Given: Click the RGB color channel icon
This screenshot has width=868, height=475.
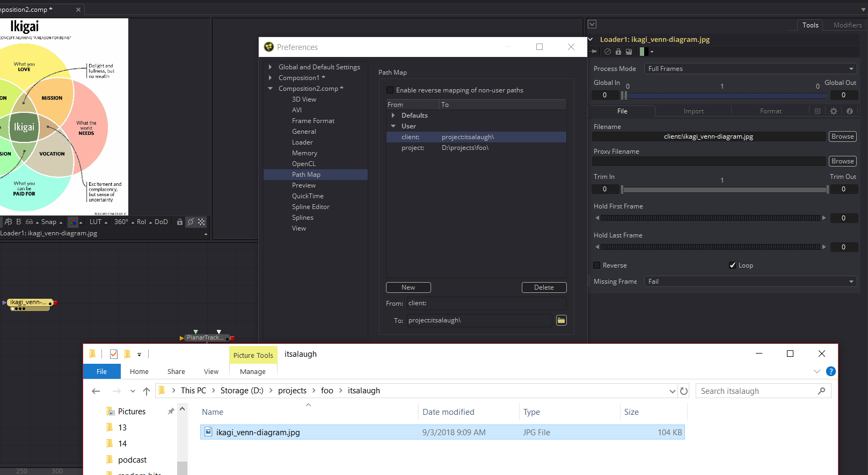Looking at the screenshot, I should pos(73,222).
